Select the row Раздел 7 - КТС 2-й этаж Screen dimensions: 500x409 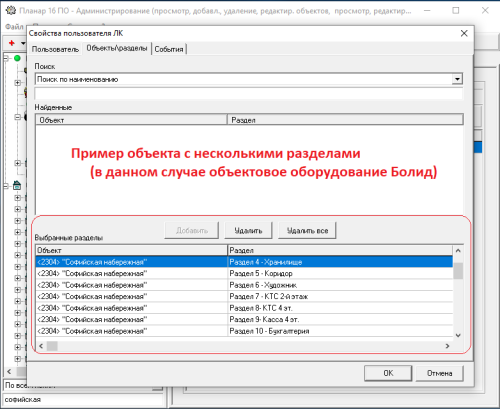pyautogui.click(x=244, y=296)
